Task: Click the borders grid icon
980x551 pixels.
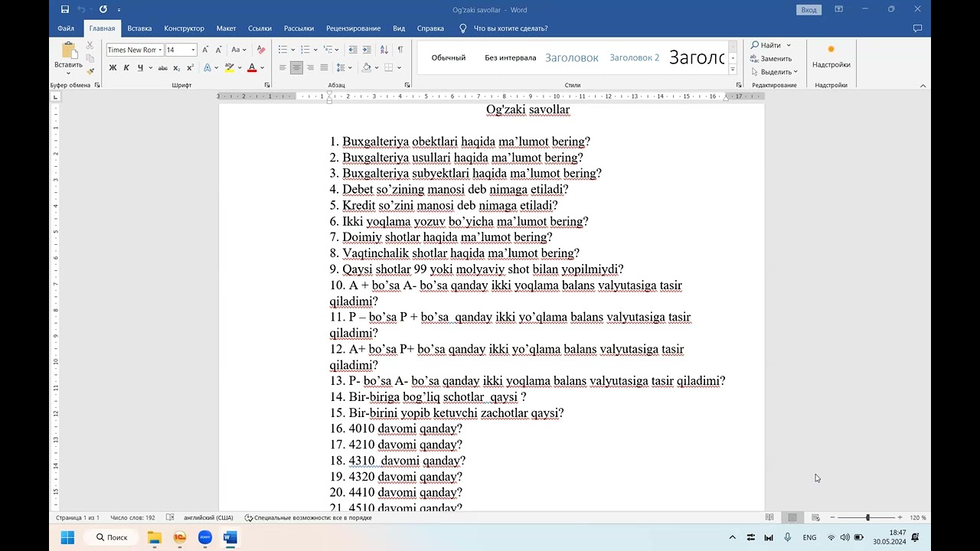Action: pyautogui.click(x=388, y=68)
